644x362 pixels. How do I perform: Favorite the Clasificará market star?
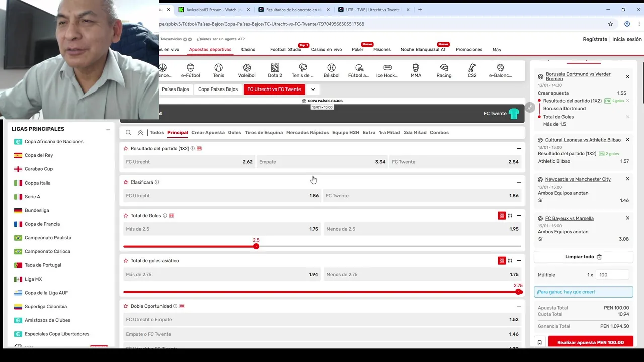pos(126,182)
